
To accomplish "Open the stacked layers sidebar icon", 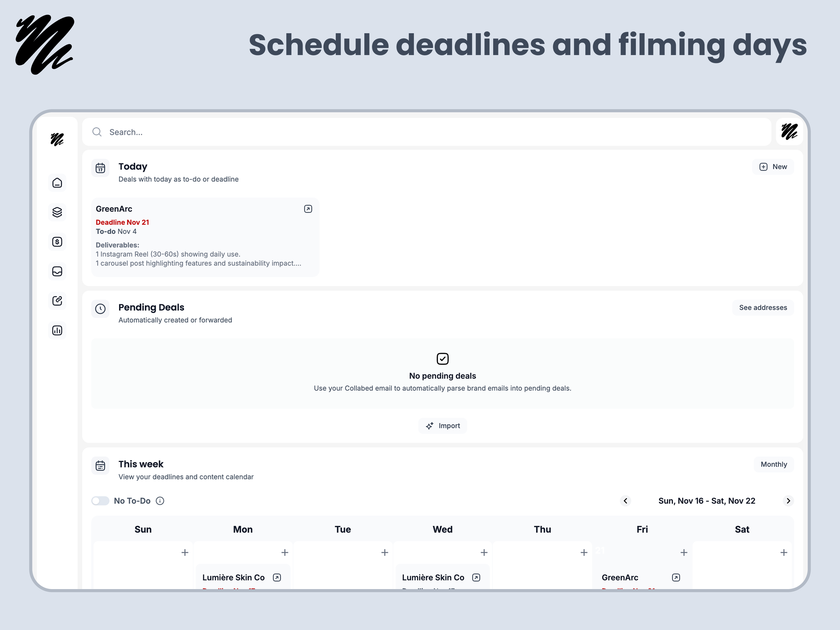I will pyautogui.click(x=57, y=212).
